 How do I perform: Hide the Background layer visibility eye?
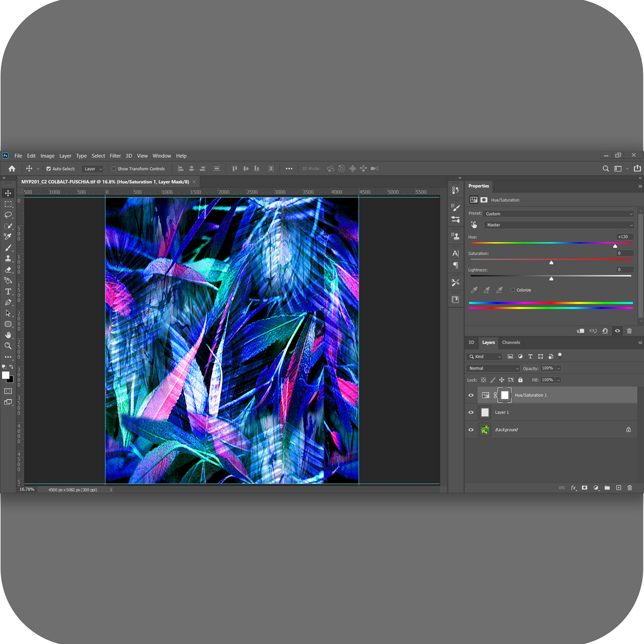[471, 430]
